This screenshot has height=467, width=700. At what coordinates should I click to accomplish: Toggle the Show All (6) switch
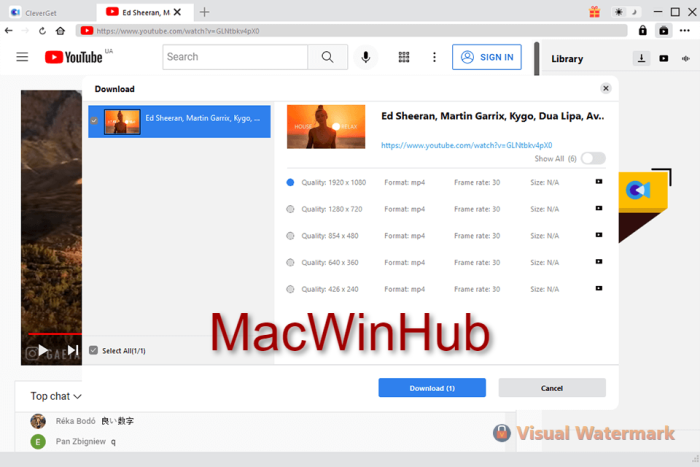coord(593,158)
